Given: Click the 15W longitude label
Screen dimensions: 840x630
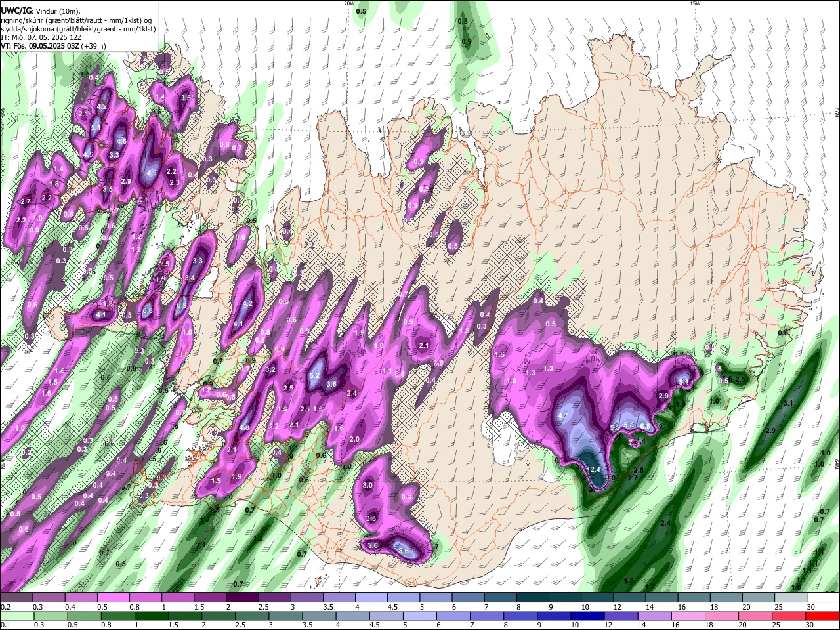Looking at the screenshot, I should 695,3.
